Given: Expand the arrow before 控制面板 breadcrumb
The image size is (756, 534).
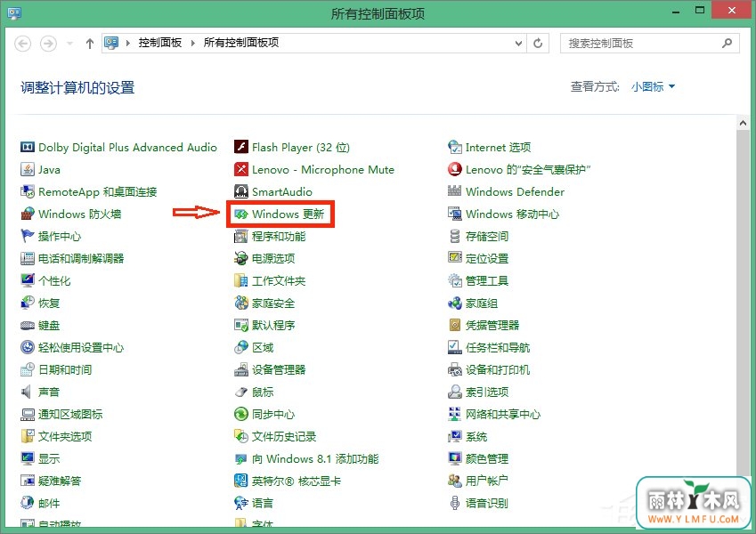Looking at the screenshot, I should 127,44.
